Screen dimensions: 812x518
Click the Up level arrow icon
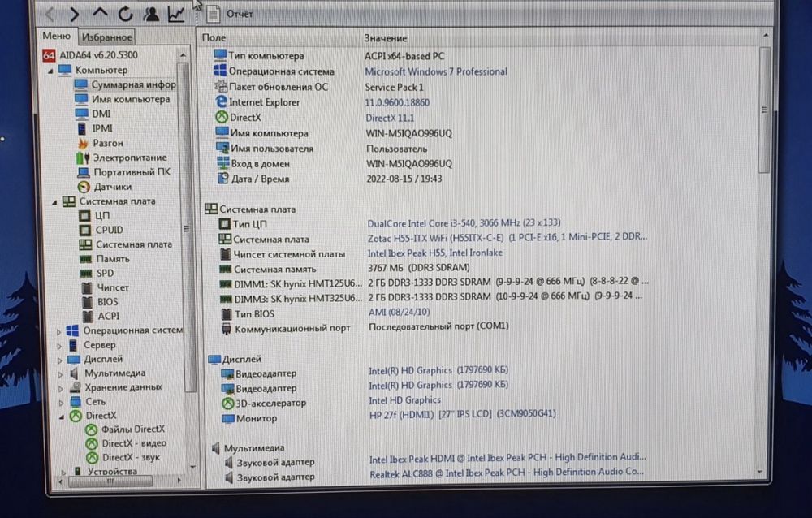(100, 13)
